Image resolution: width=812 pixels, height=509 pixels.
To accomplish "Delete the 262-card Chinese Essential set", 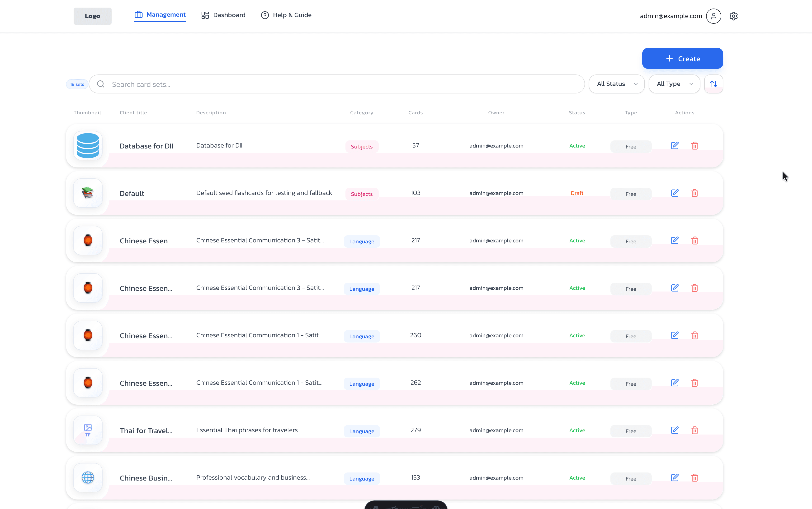I will point(694,382).
